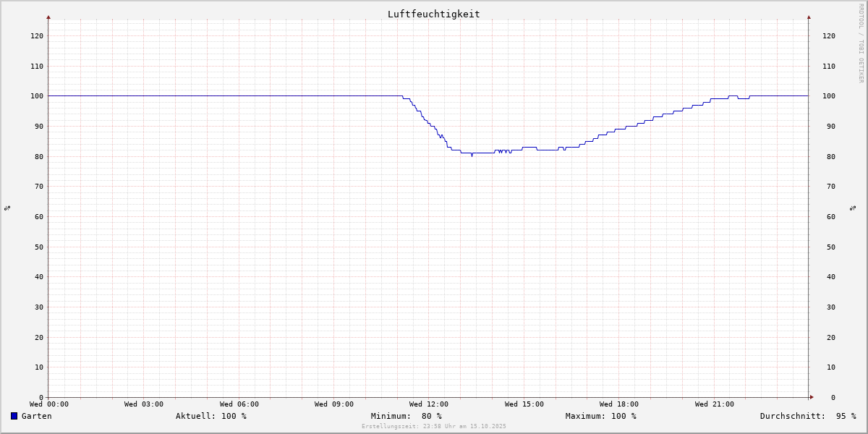Click the RRDTOOL / TOBI OETIKER watermark
The width and height of the screenshot is (868, 434).
click(x=861, y=43)
